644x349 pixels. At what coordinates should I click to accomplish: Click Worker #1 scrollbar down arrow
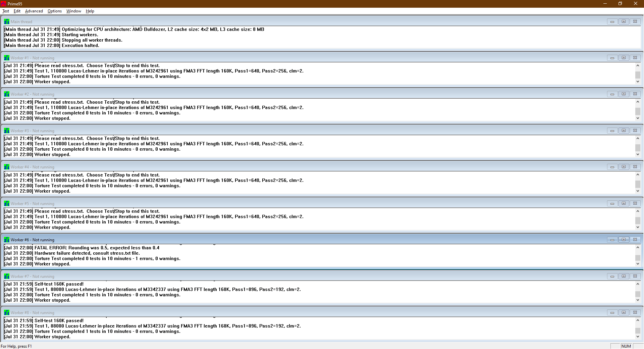pyautogui.click(x=638, y=82)
